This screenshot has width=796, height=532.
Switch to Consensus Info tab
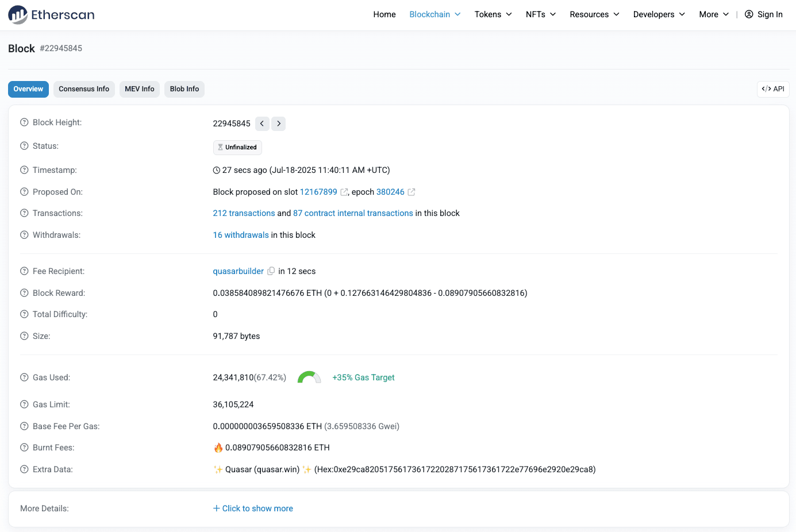(x=84, y=89)
